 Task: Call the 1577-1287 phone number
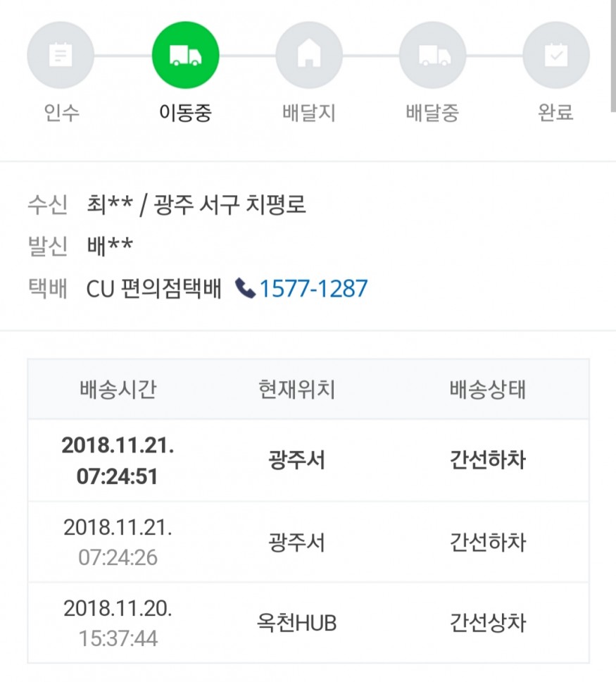point(313,288)
